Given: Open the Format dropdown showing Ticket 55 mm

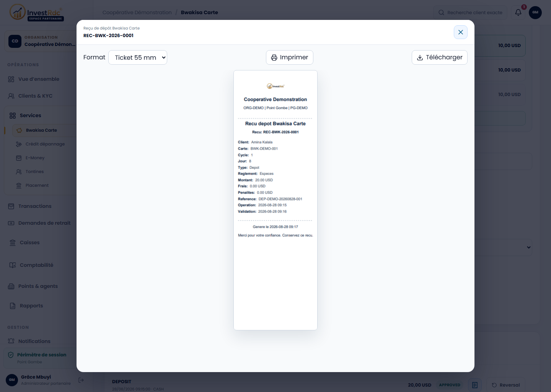Looking at the screenshot, I should [x=138, y=57].
